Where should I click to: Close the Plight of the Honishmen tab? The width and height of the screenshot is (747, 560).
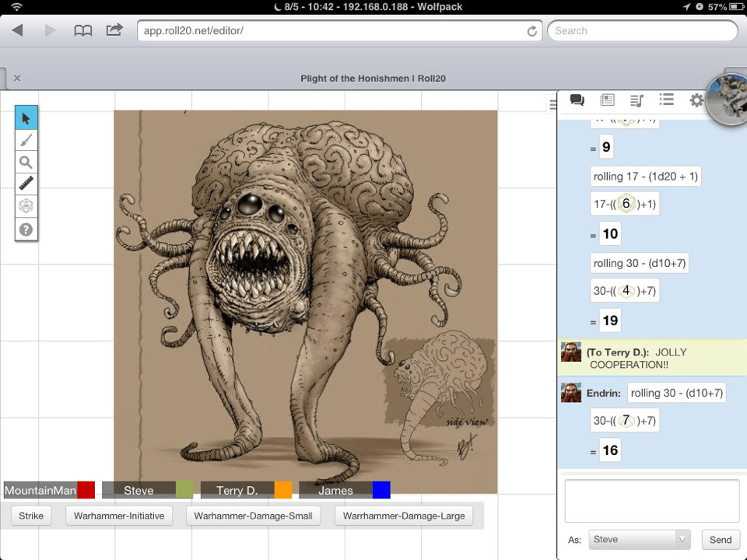pos(17,78)
